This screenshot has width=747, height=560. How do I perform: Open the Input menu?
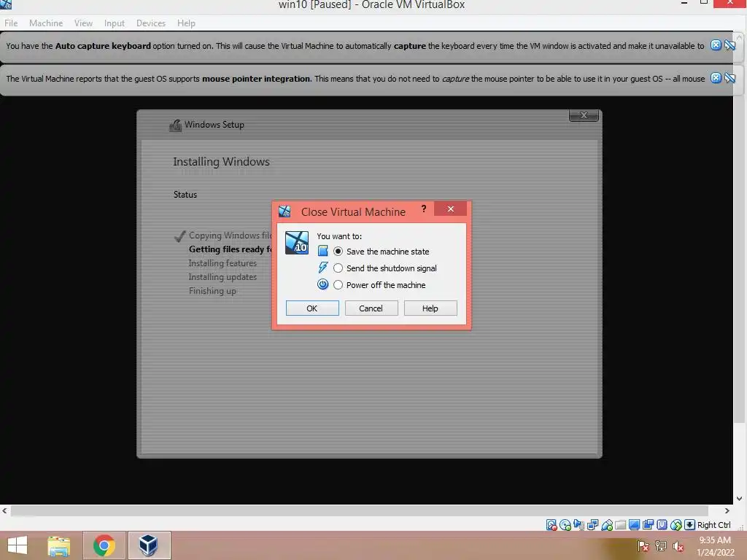[x=115, y=23]
